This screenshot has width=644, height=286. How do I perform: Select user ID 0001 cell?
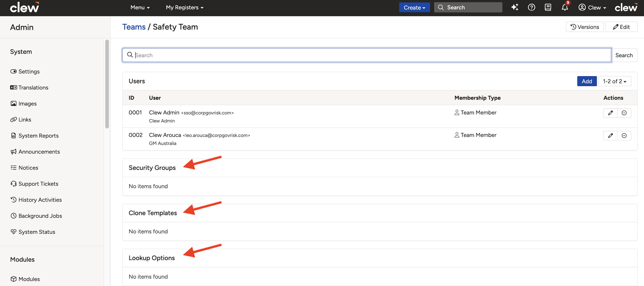click(x=135, y=112)
